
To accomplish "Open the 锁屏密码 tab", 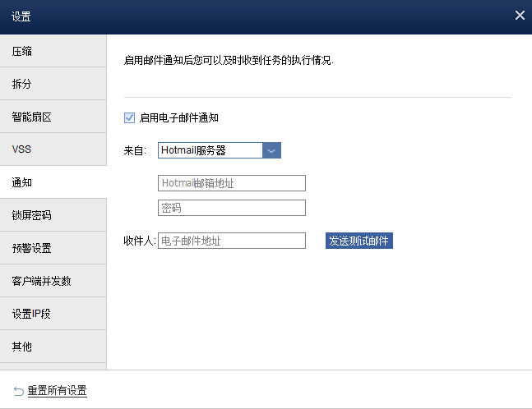I will pos(53,215).
